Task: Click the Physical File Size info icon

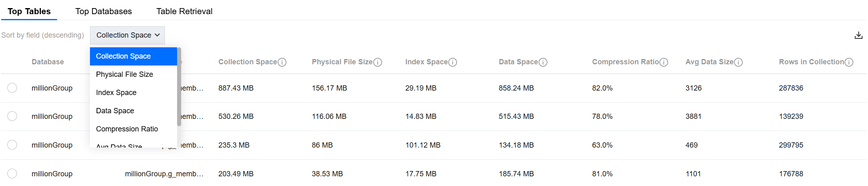Action: (378, 62)
